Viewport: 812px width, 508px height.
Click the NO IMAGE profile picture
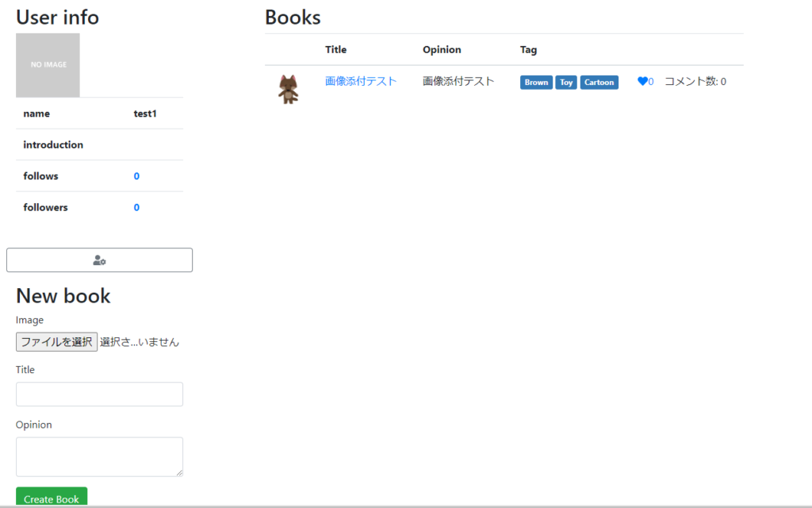pos(48,65)
